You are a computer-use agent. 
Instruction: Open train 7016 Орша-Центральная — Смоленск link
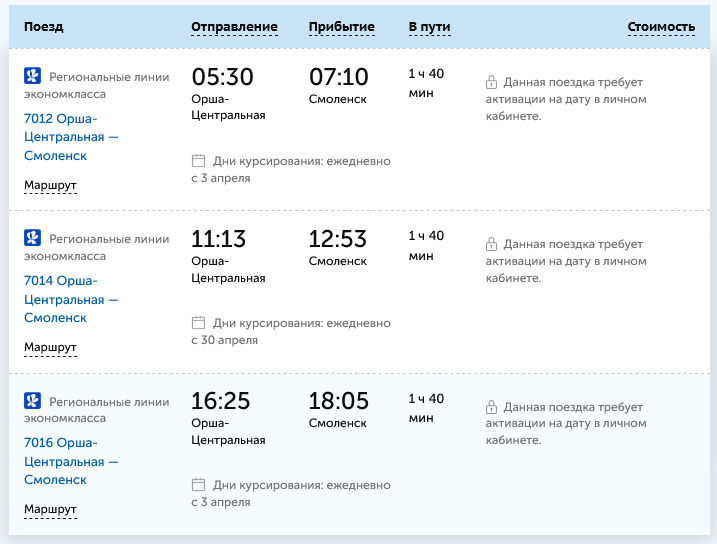(x=70, y=461)
